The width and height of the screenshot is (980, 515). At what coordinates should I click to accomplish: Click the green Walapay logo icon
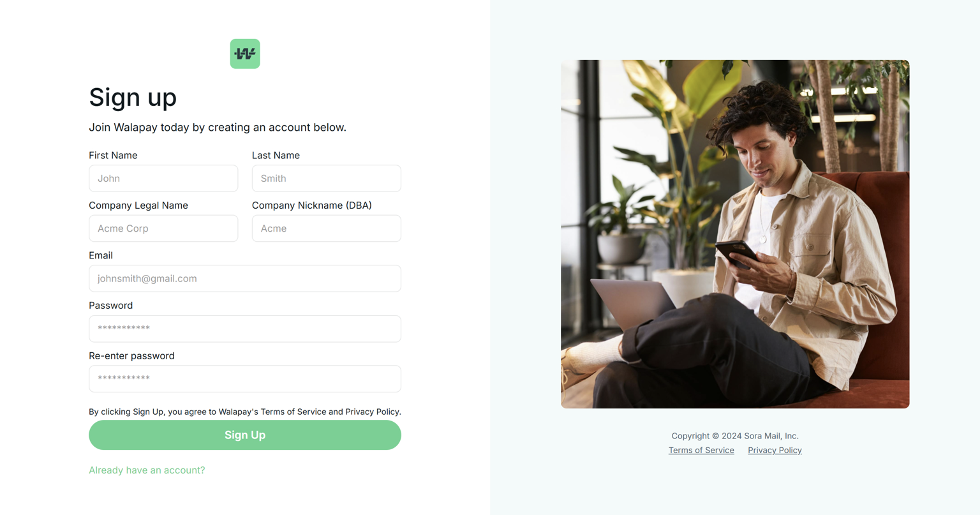(x=245, y=54)
